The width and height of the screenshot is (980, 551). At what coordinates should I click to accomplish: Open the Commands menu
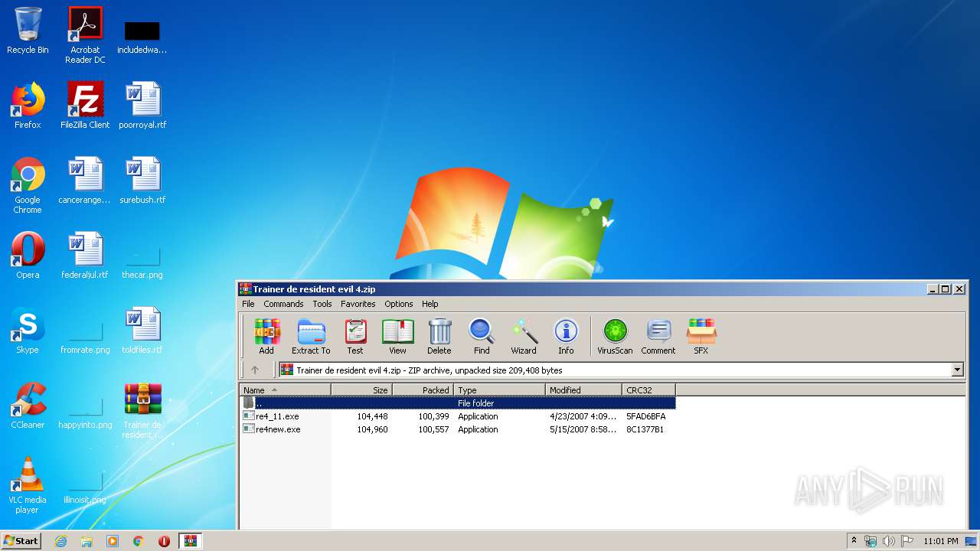283,304
